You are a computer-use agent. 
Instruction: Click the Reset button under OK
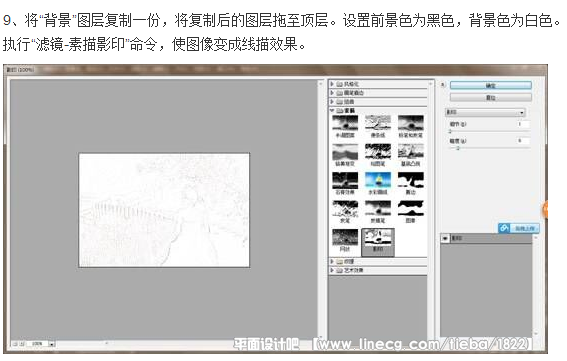coord(491,97)
